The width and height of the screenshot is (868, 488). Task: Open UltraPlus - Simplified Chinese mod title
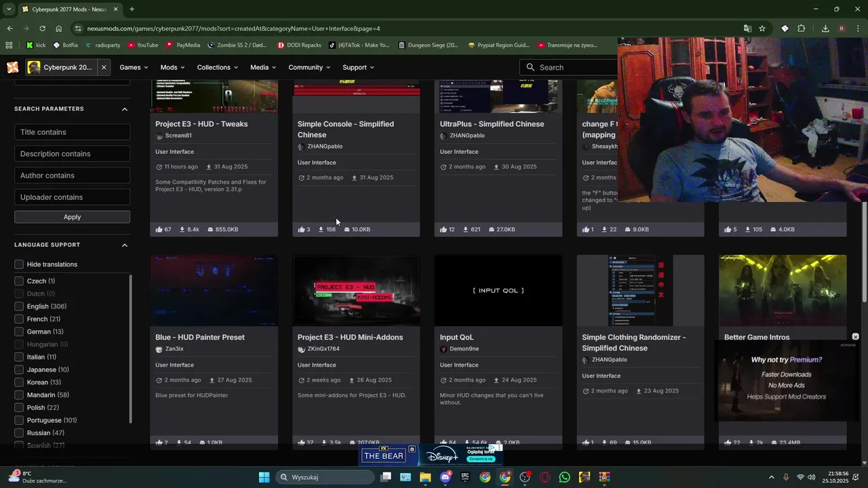492,124
